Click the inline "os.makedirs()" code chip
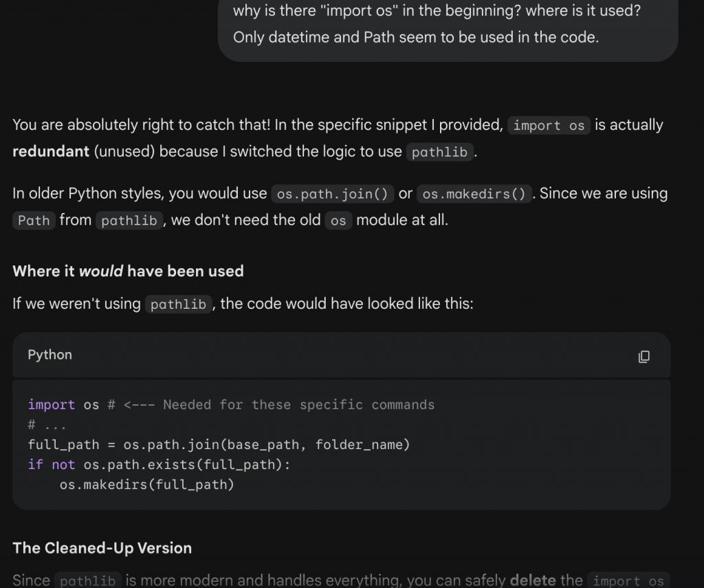Viewport: 704px width, 588px height. [475, 194]
